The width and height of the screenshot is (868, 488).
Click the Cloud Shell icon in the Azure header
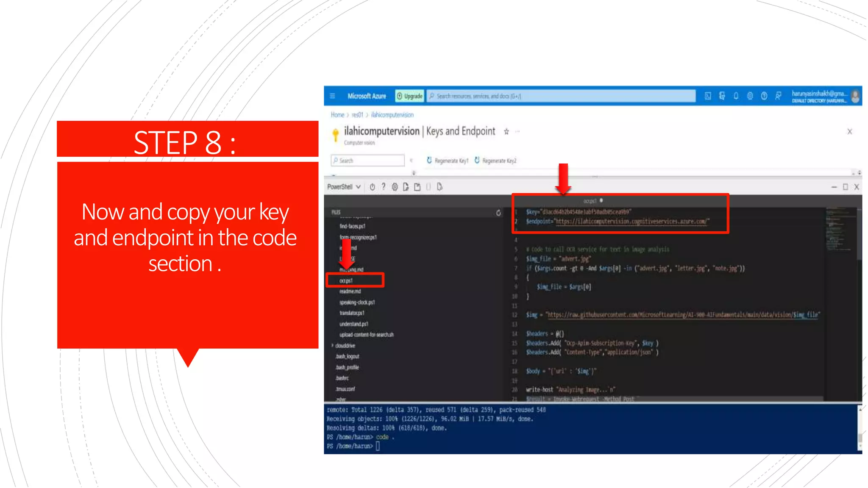click(708, 96)
